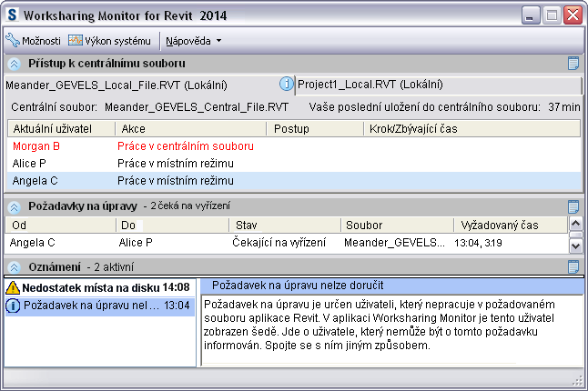588x391 pixels.
Task: Click Centrální soubor Meander_GEVELS_Central_File.RVT name
Action: pyautogui.click(x=197, y=107)
